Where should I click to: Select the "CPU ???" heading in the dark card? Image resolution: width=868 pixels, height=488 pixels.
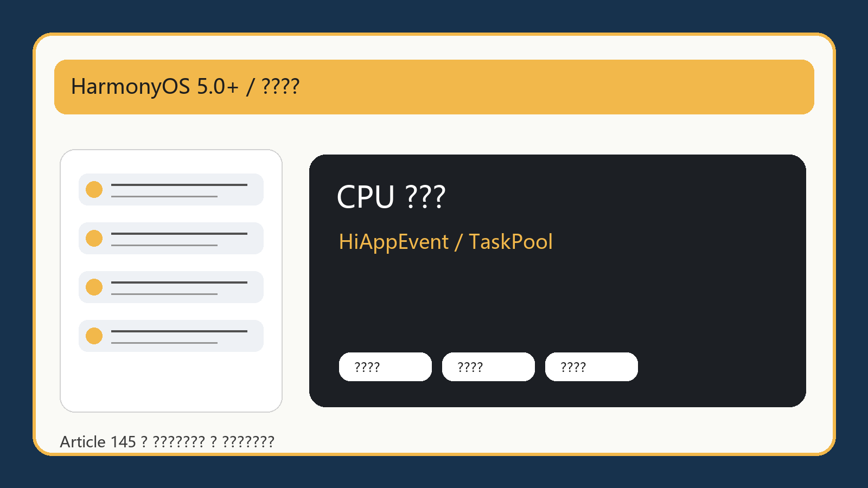391,196
